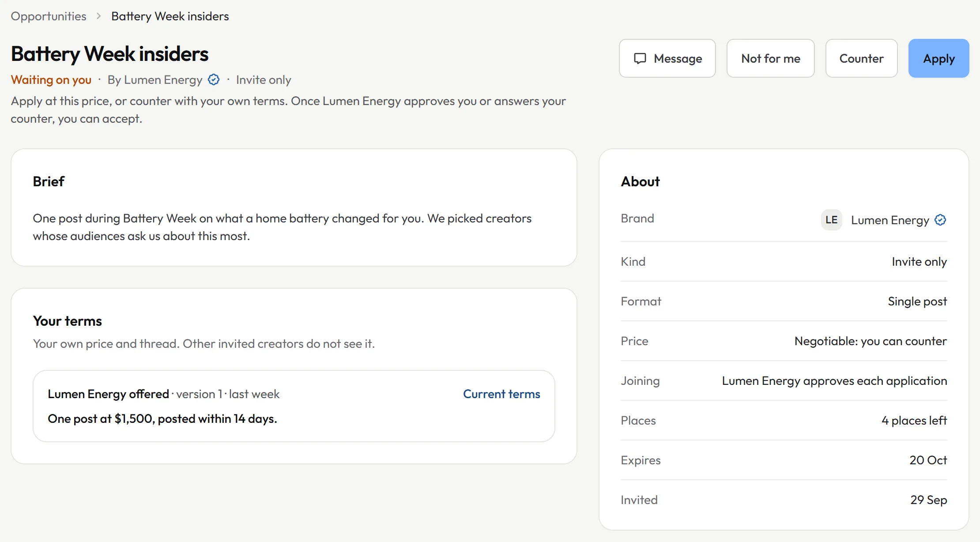Click the Kind label in About
The image size is (980, 542).
point(633,262)
